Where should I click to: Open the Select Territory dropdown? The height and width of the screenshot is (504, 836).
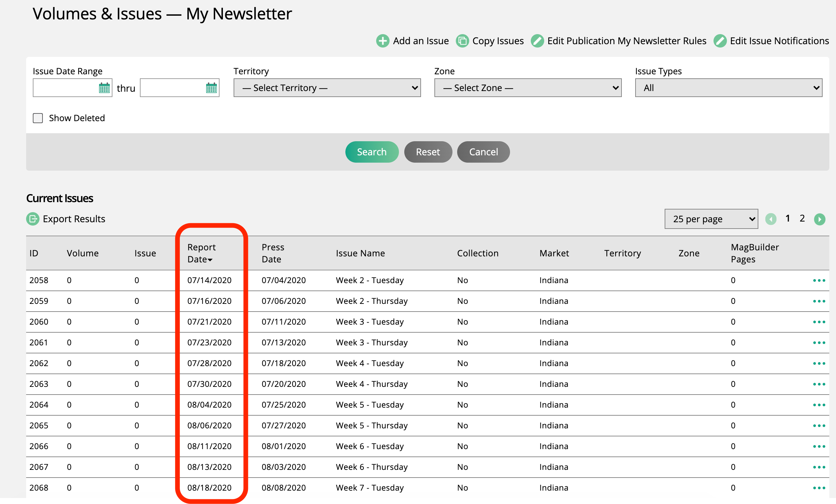(327, 87)
